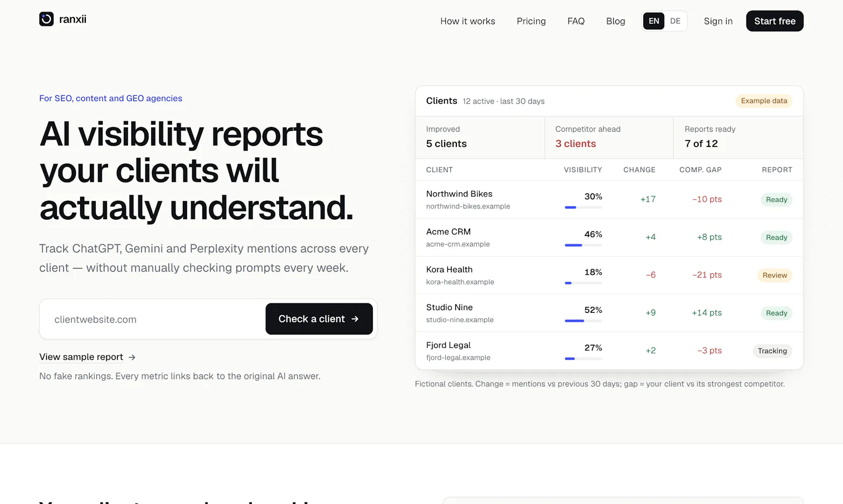Image resolution: width=843 pixels, height=504 pixels.
Task: Click the Example data badge
Action: click(x=764, y=101)
